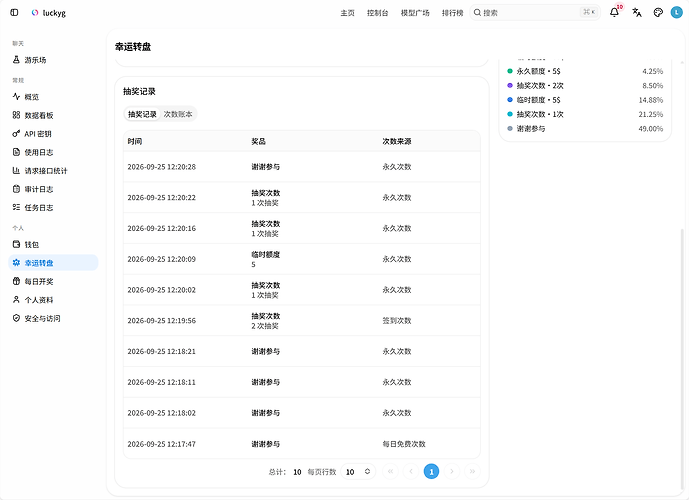Open the notifications bell
Screen dimensions: 689x500
click(614, 13)
